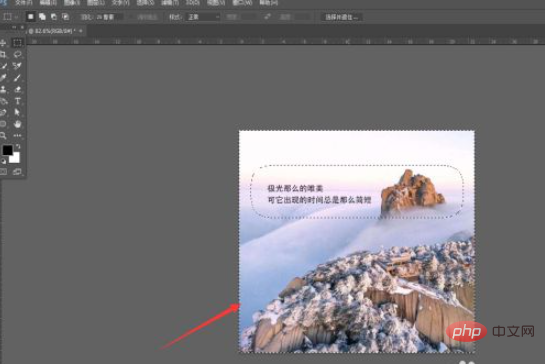Screen dimensions: 545x364
Task: Open the 样式 style dropdown
Action: pos(204,17)
